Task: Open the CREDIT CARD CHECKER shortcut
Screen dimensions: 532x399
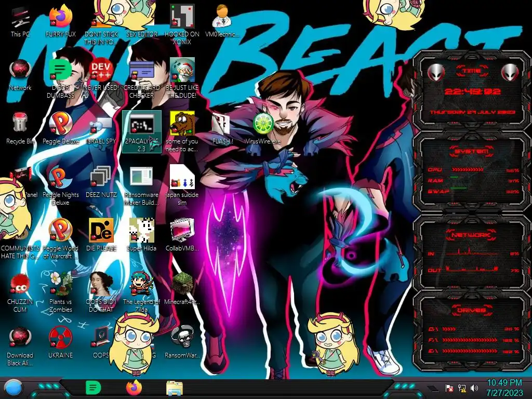Action: pyautogui.click(x=141, y=79)
